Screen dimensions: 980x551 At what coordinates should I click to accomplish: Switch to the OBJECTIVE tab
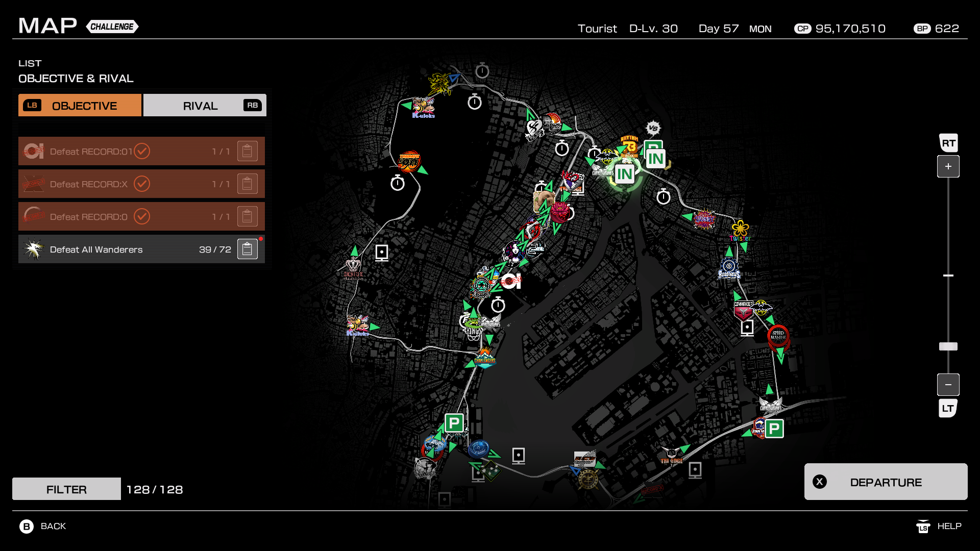point(80,106)
